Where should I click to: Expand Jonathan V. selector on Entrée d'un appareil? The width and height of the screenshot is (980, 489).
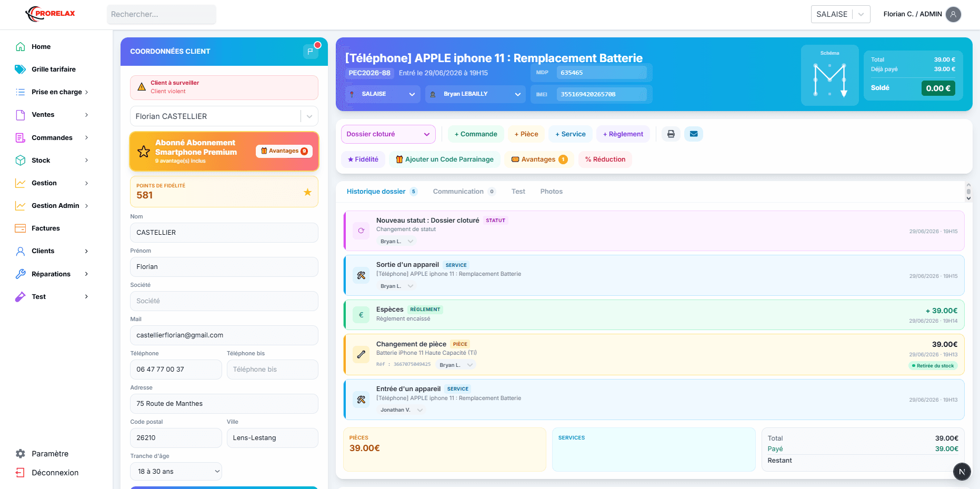(x=402, y=410)
